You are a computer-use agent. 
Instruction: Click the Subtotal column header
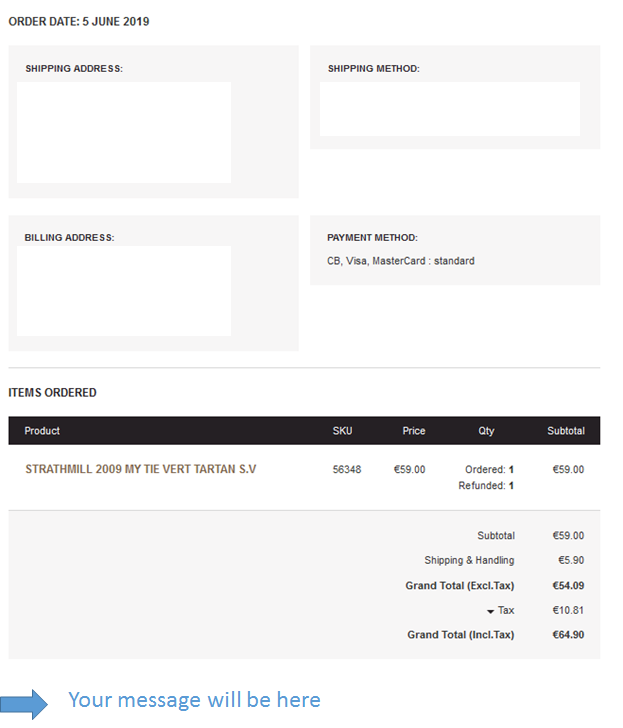click(565, 431)
